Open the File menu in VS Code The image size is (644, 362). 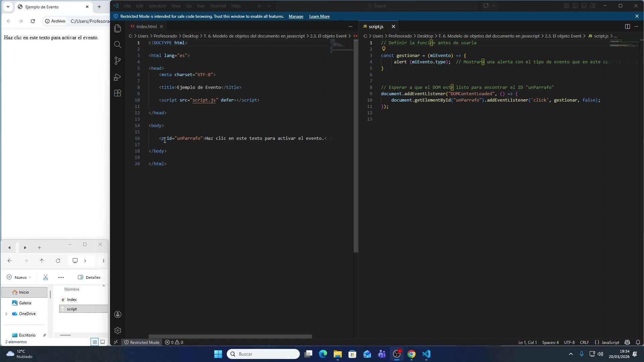tap(127, 6)
